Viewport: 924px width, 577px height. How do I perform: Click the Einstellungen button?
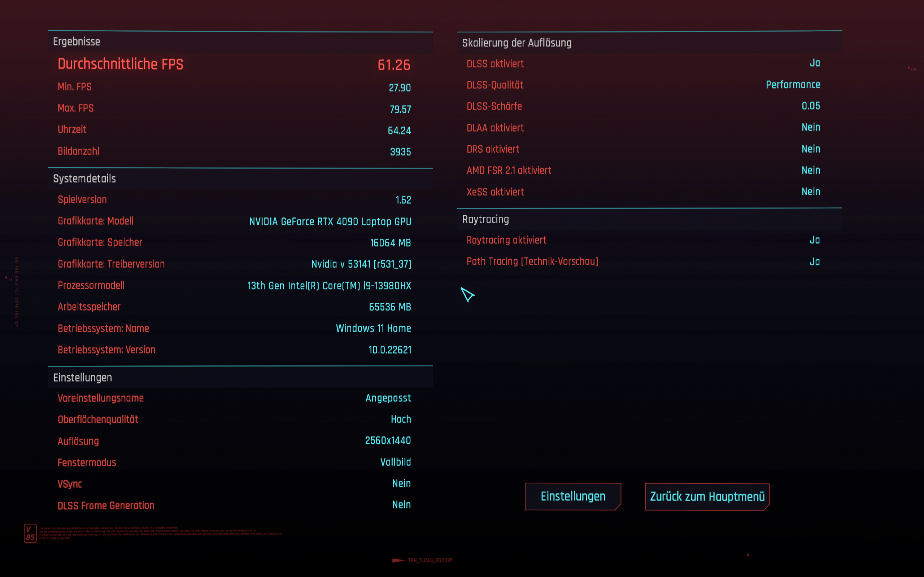[573, 496]
